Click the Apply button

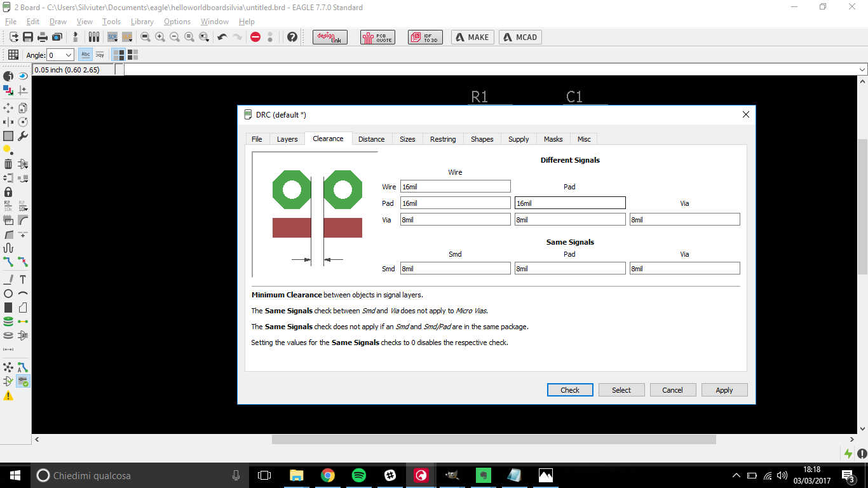724,390
